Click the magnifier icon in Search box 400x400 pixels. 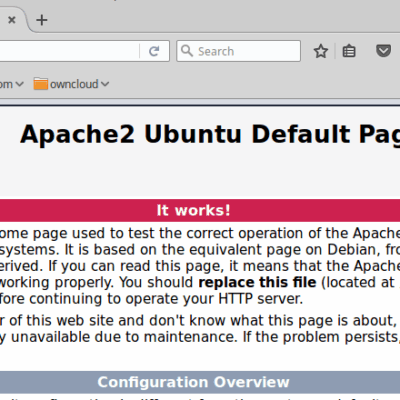click(187, 51)
